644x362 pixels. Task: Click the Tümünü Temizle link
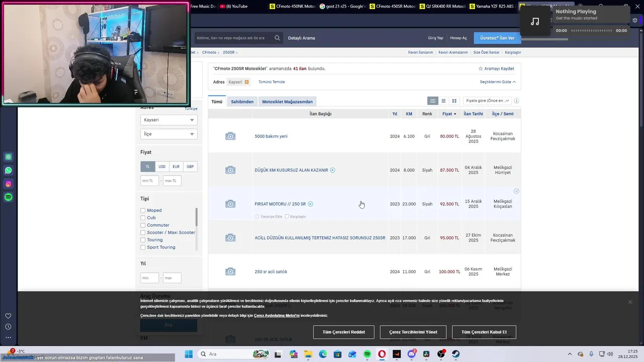272,82
